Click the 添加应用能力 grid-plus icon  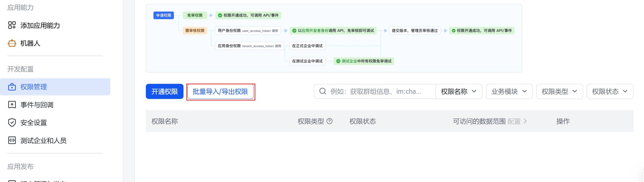click(x=12, y=25)
